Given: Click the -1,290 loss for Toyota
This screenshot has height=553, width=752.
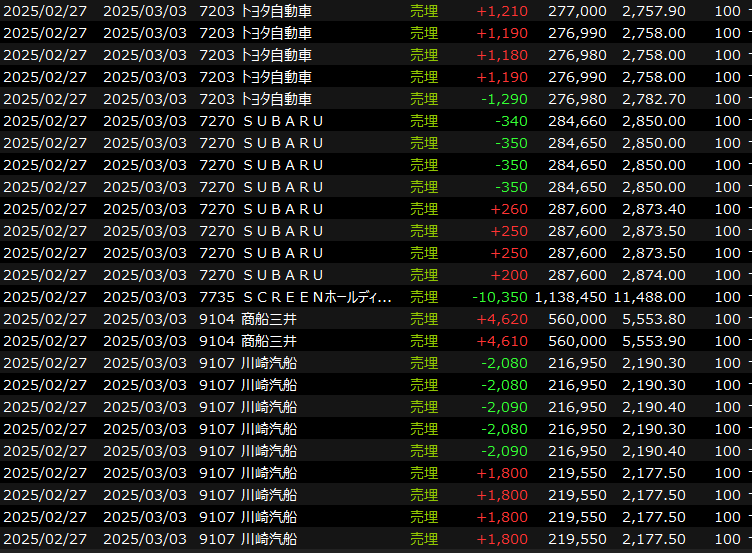Looking at the screenshot, I should (504, 99).
